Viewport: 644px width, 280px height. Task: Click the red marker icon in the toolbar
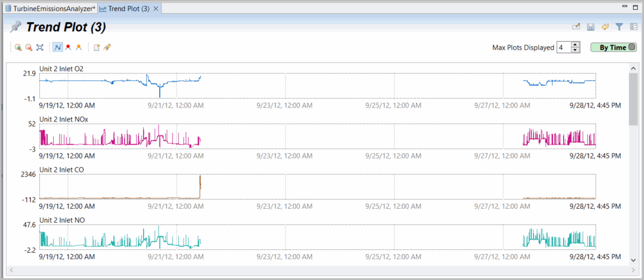tap(68, 47)
